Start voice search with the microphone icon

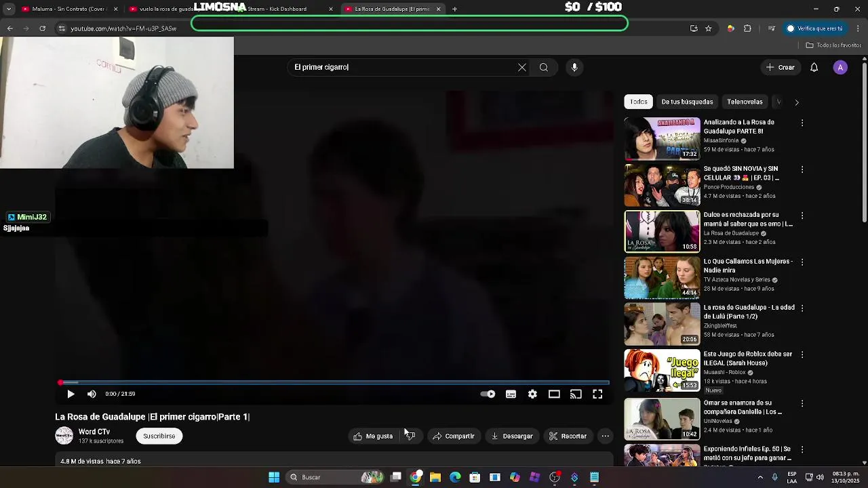click(x=574, y=67)
